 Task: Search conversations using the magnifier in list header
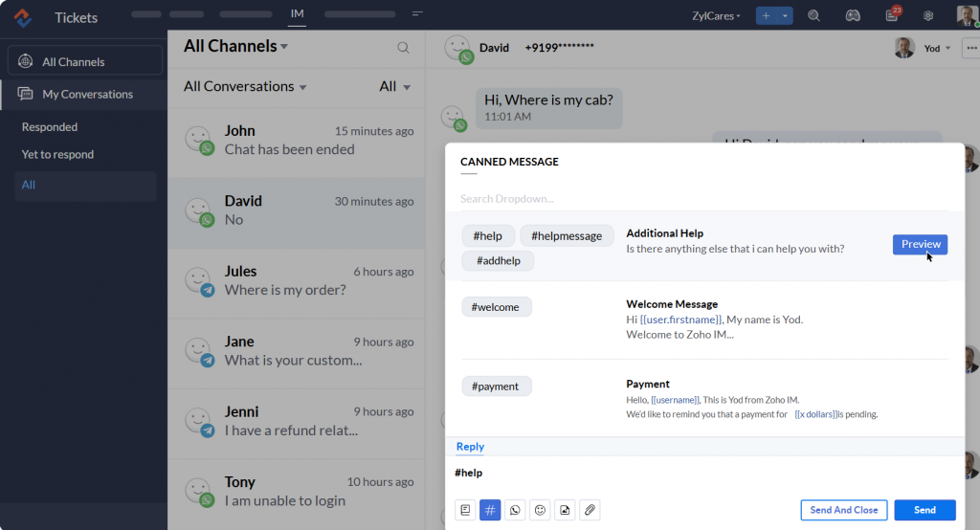click(x=403, y=48)
